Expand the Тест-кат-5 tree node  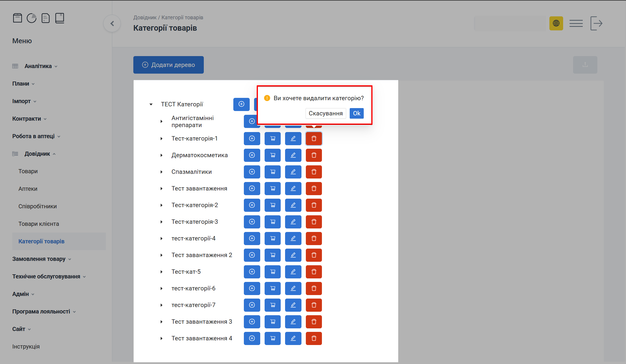pos(161,272)
